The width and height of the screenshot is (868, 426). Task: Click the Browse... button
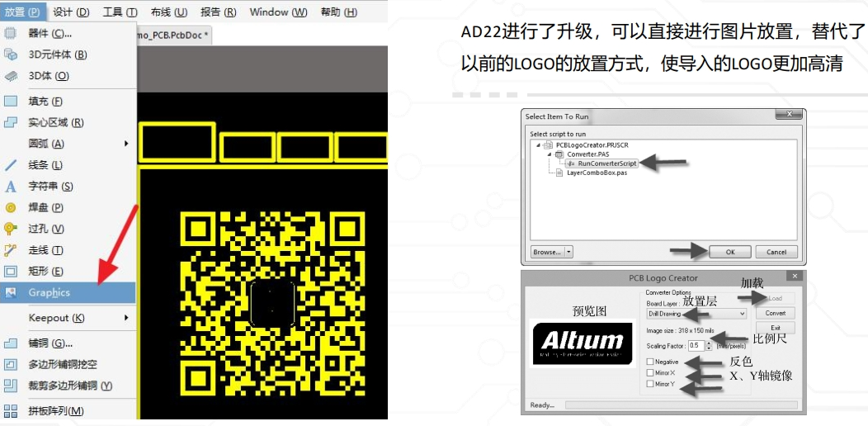[x=547, y=252]
